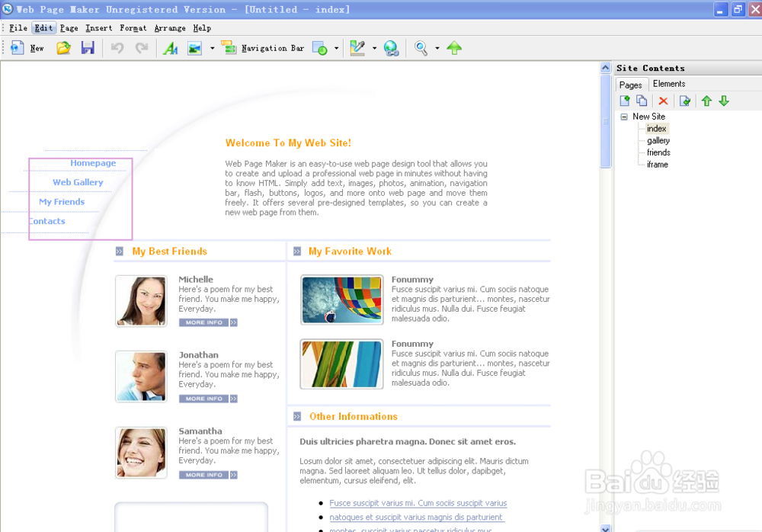
Task: Open the Edit menu
Action: pyautogui.click(x=43, y=28)
